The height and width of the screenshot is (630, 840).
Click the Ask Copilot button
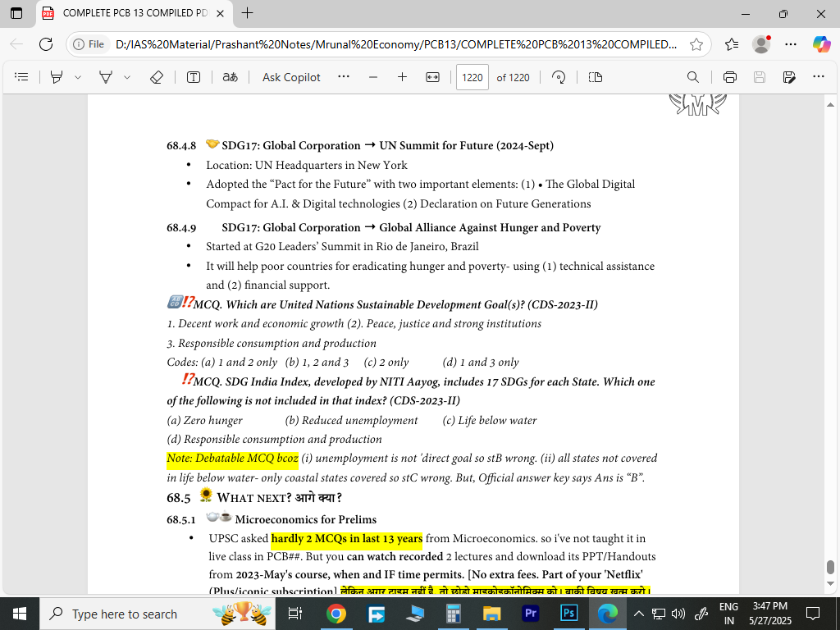[x=291, y=77]
